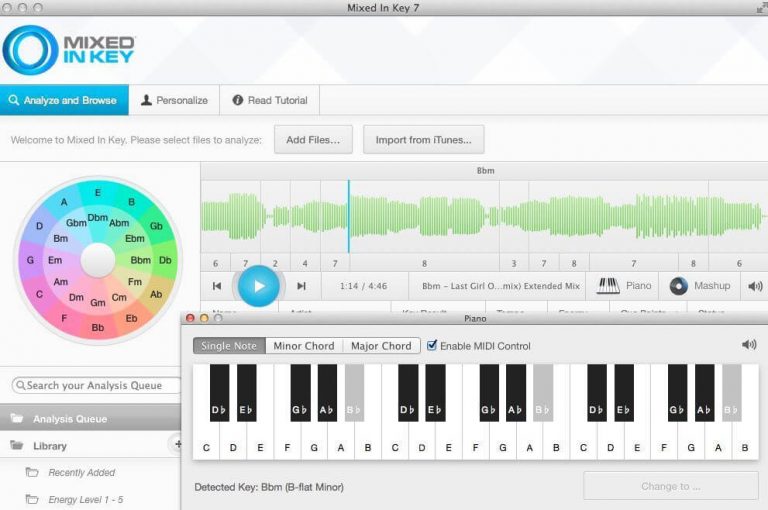This screenshot has height=510, width=768.
Task: Open the Mashup tool
Action: [699, 286]
